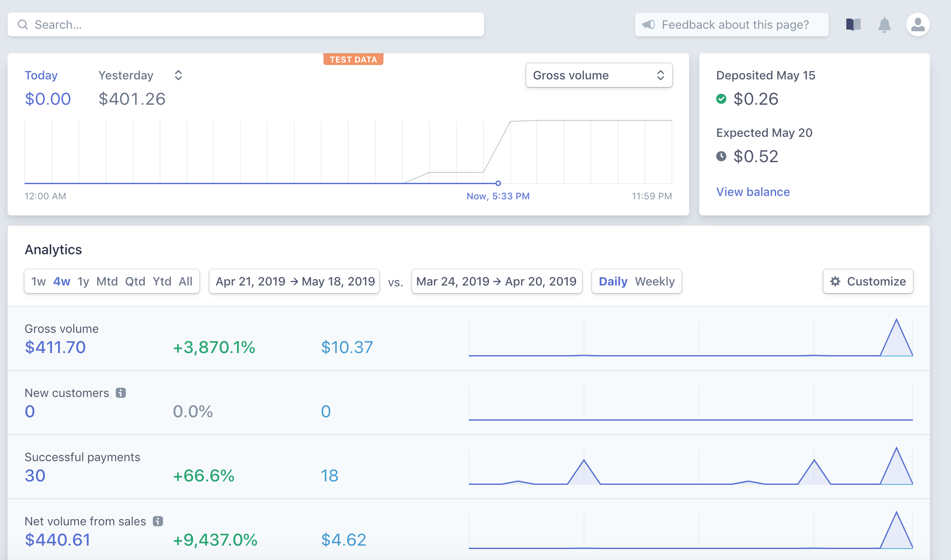Click the Customize gear icon

click(x=835, y=281)
